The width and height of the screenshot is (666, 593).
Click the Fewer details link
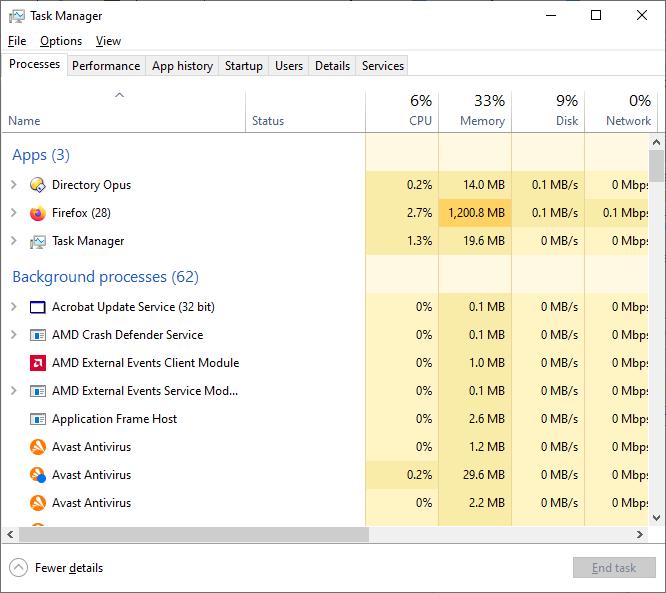pyautogui.click(x=69, y=568)
